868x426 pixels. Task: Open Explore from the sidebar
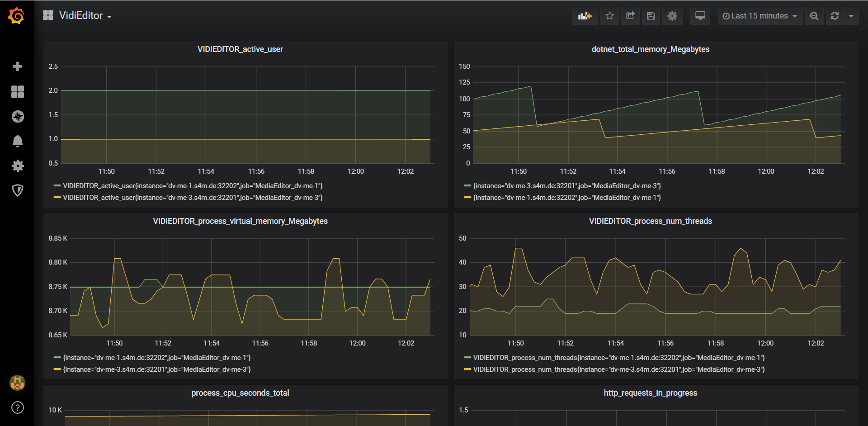click(17, 116)
